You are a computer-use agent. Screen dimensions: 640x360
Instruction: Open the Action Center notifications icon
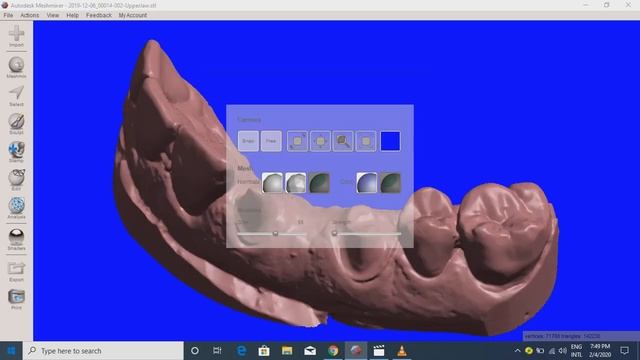tap(624, 351)
